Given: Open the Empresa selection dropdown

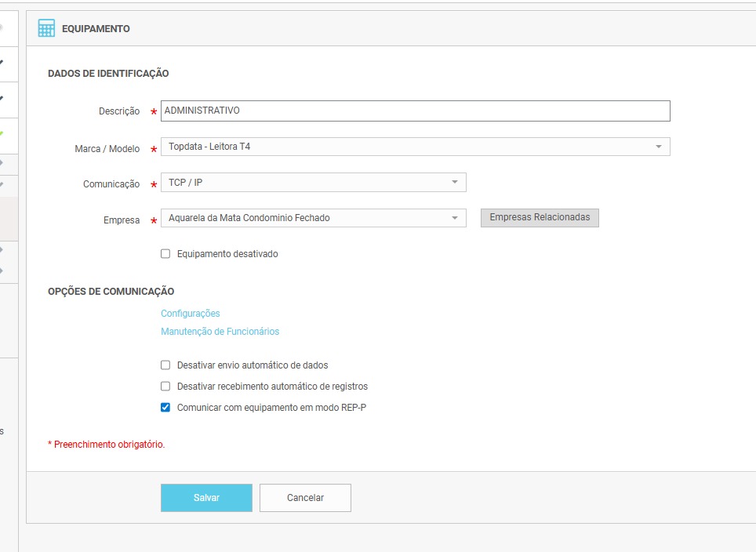Looking at the screenshot, I should [x=313, y=218].
